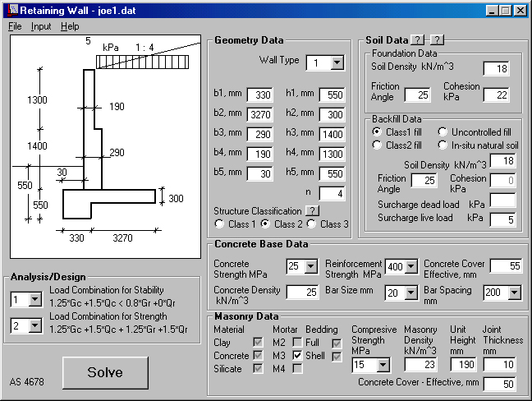This screenshot has height=401, width=532.
Task: Open Structure Classification help question mark
Action: click(313, 211)
